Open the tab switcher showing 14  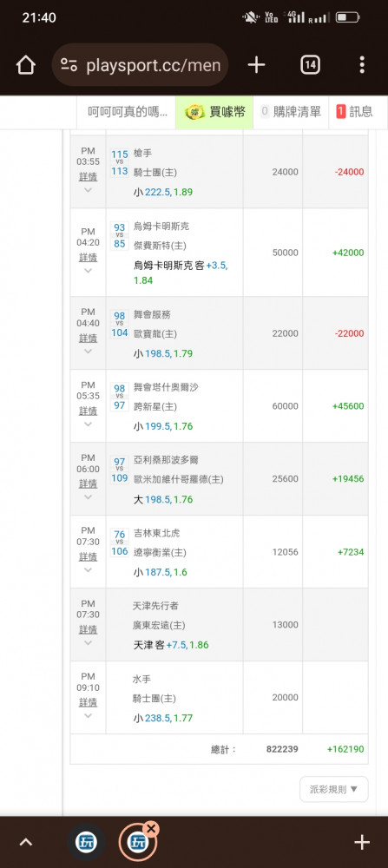point(311,65)
